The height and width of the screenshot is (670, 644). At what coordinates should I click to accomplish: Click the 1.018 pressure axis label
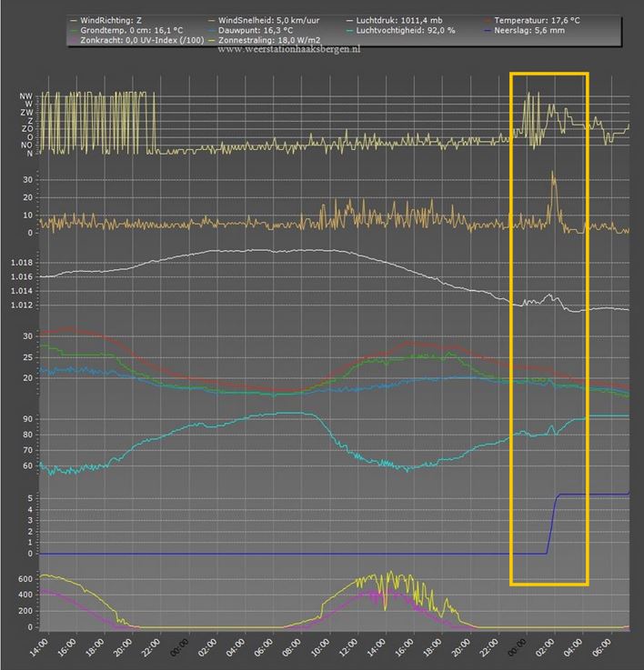point(22,263)
